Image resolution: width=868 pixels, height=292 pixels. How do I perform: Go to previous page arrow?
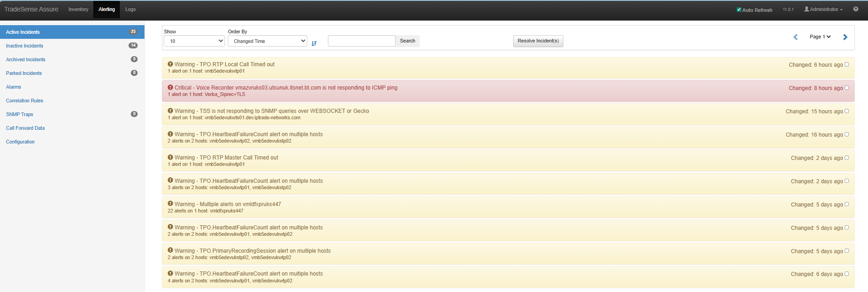795,37
